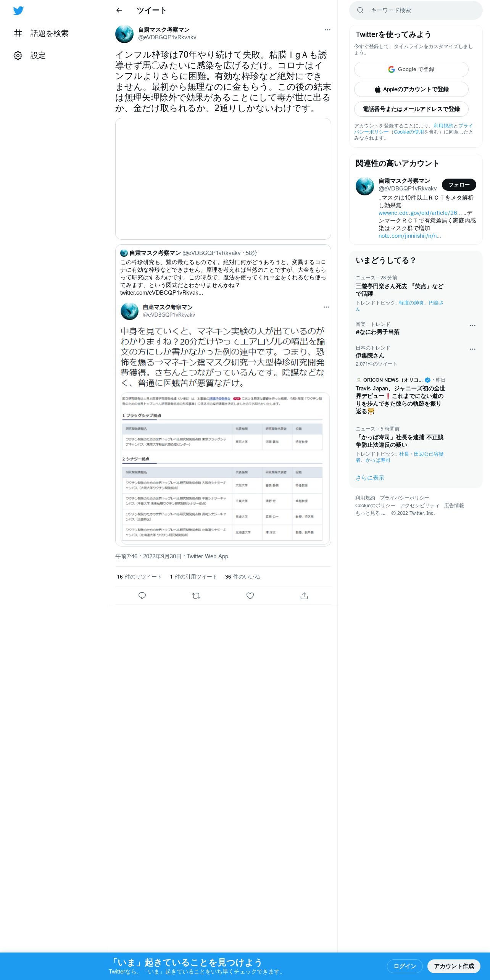The height and width of the screenshot is (980, 490).
Task: Expand もっと見る footer menu
Action: (x=371, y=513)
